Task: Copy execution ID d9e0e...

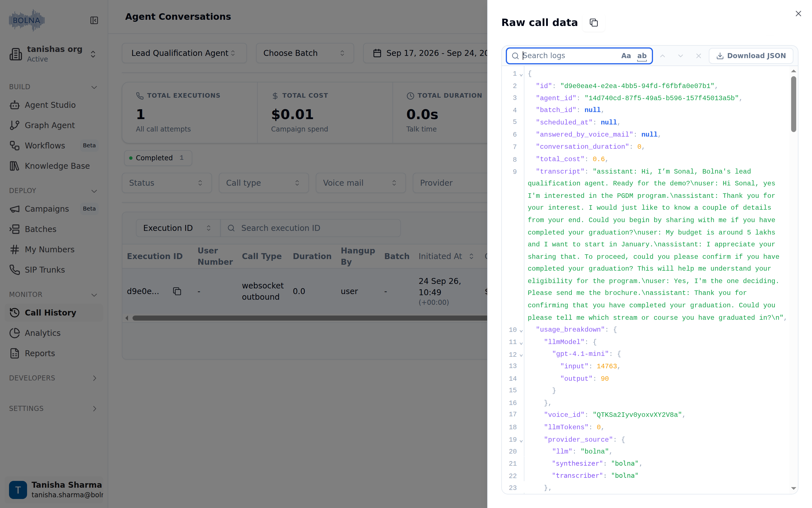Action: pyautogui.click(x=177, y=291)
